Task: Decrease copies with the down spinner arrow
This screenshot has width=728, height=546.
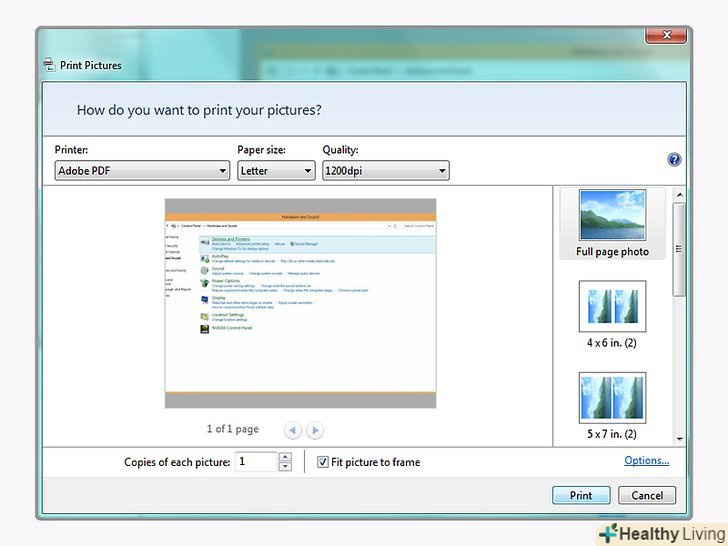Action: tap(285, 467)
